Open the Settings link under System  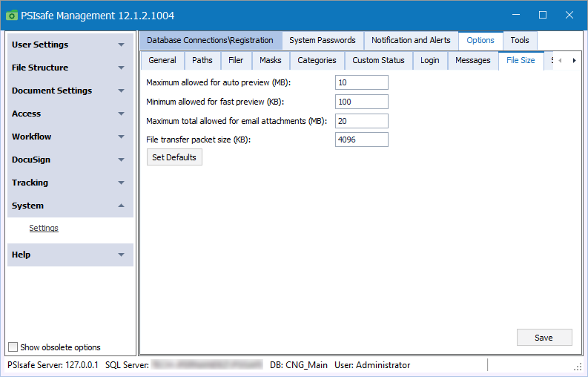[44, 228]
